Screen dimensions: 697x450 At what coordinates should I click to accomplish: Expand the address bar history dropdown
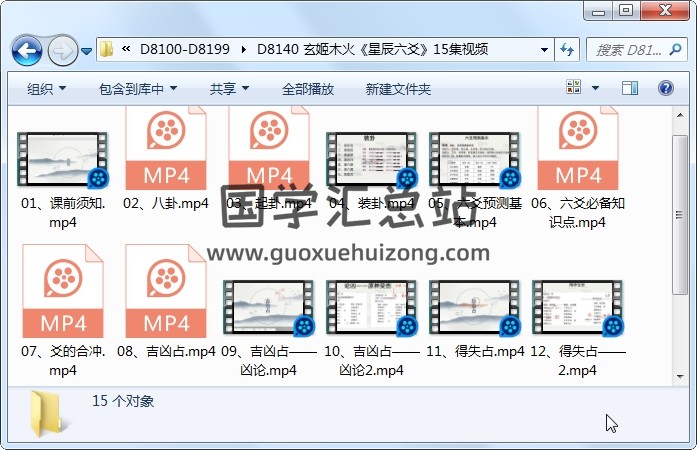544,49
